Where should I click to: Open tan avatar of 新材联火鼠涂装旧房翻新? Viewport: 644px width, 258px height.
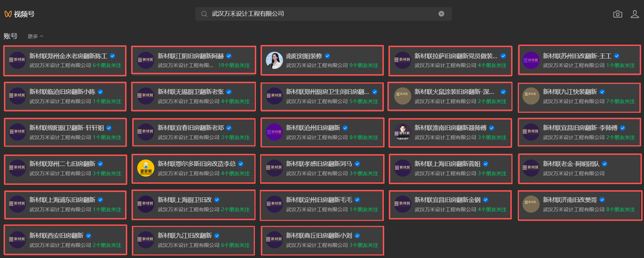click(402, 96)
